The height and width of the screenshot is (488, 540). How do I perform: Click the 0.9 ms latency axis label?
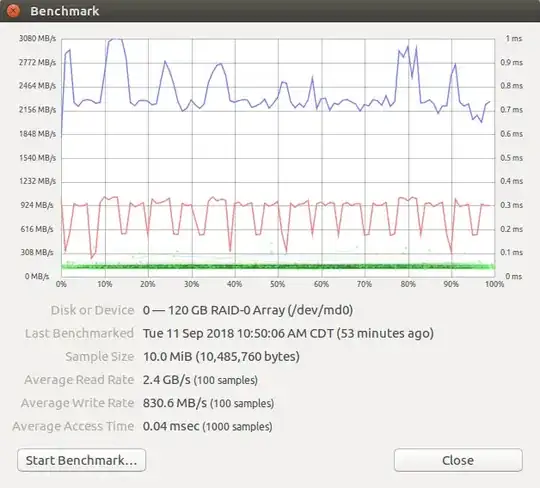(511, 62)
